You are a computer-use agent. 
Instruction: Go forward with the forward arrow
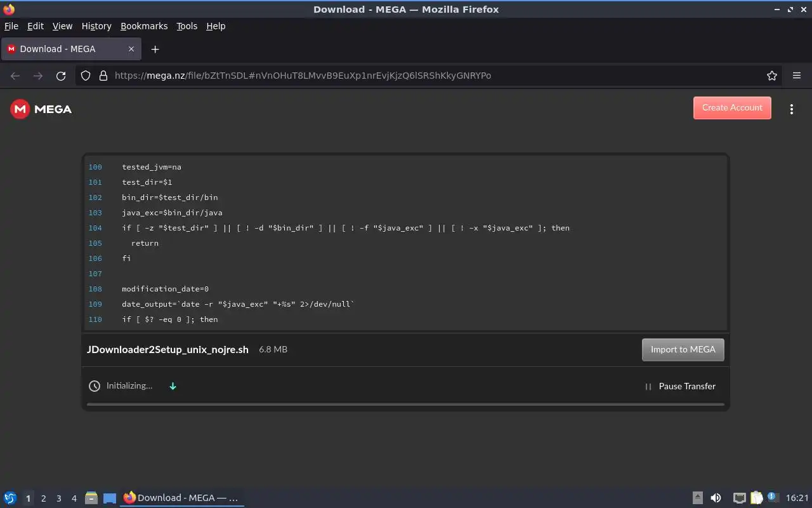click(38, 76)
